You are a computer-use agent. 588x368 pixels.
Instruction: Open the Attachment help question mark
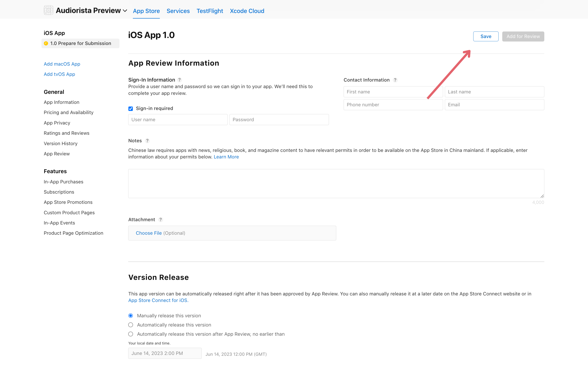click(160, 220)
